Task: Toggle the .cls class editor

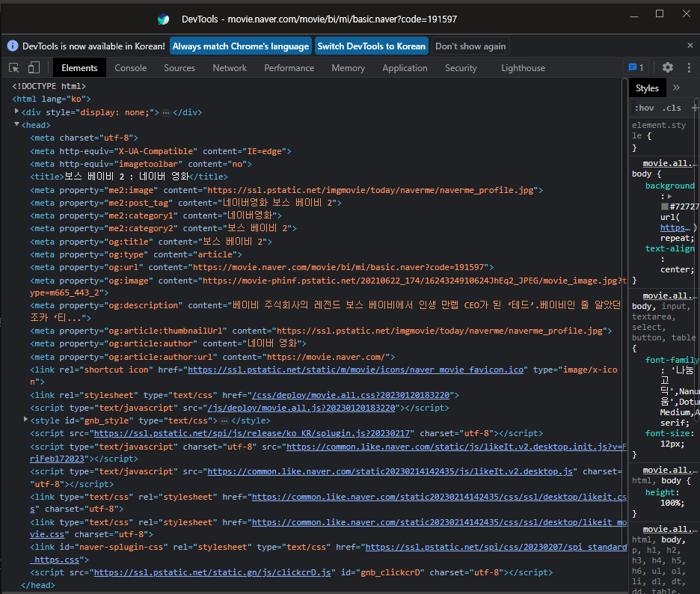Action: (672, 108)
